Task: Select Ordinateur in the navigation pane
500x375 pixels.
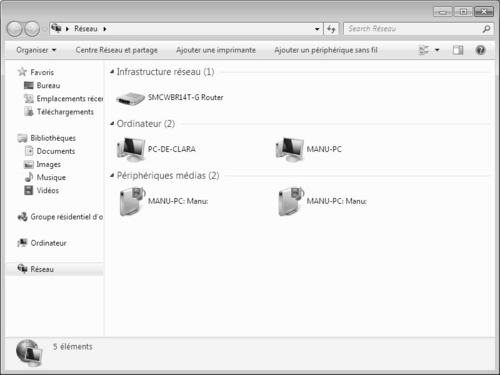Action: click(48, 243)
